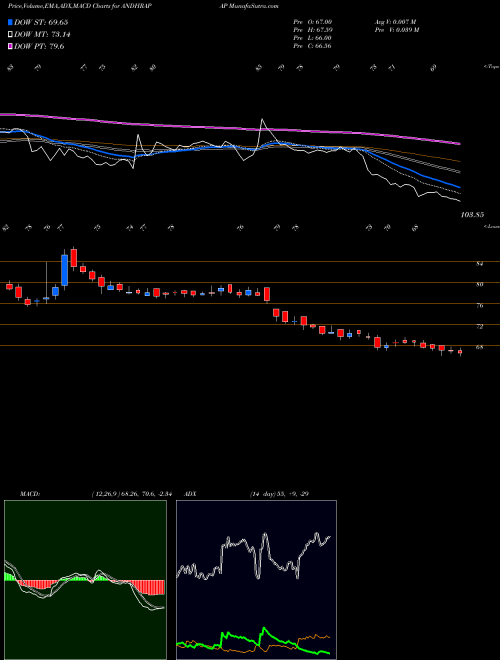Click the 84 price axis label

pyautogui.click(x=480, y=264)
